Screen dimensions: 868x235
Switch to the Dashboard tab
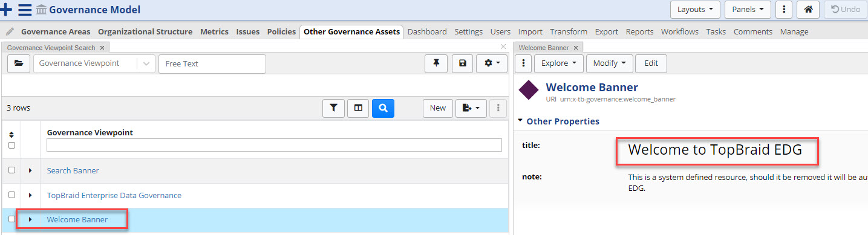click(427, 31)
